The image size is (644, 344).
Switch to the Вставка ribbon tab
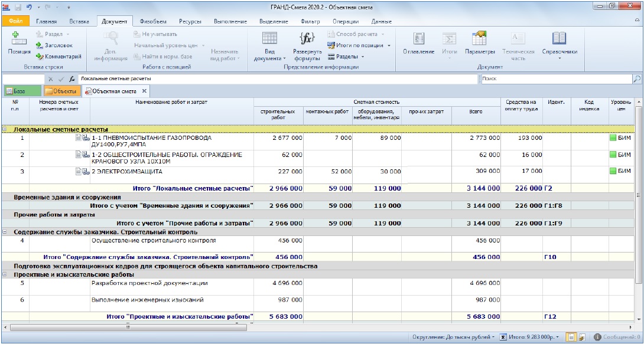pos(79,21)
